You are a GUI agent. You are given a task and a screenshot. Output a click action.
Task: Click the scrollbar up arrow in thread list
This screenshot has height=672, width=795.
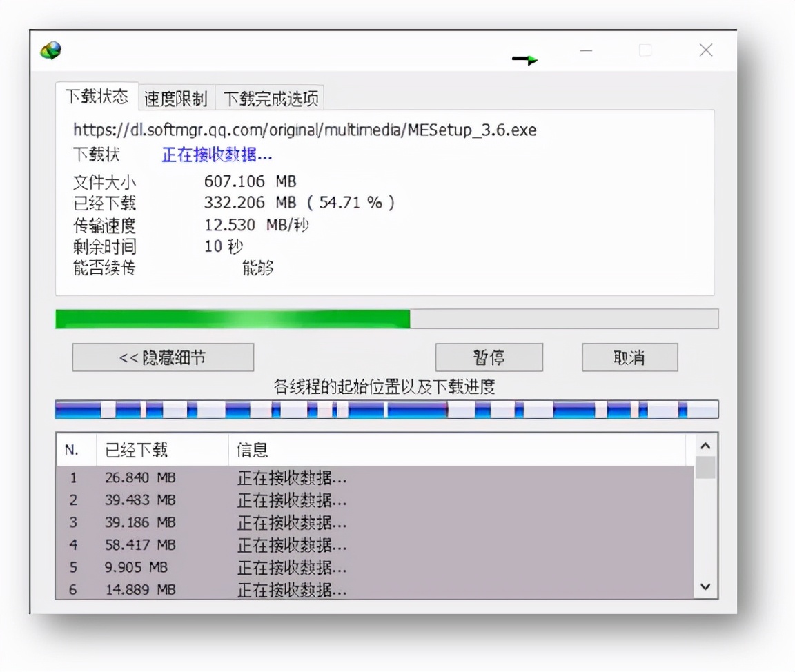pyautogui.click(x=705, y=446)
